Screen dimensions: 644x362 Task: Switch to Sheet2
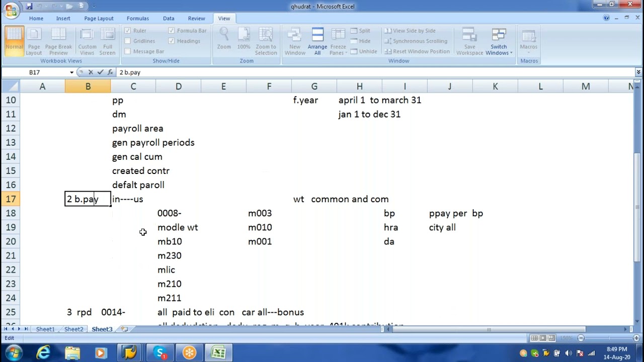[x=73, y=329]
